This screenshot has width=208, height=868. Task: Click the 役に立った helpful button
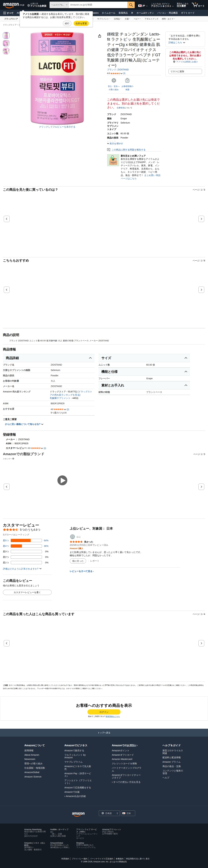(78, 561)
